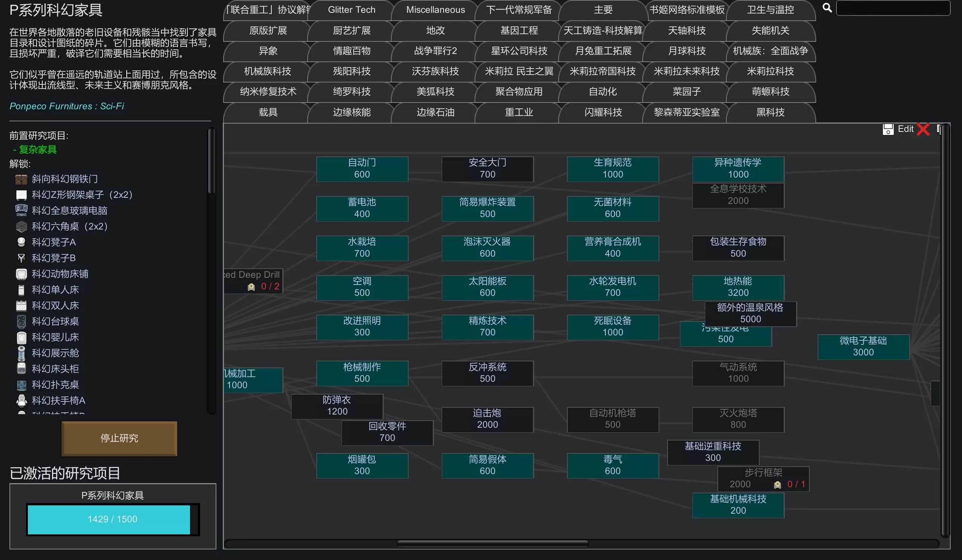Image resolution: width=962 pixels, height=560 pixels.
Task: Click the 科幻双人床 item icon
Action: tap(21, 305)
